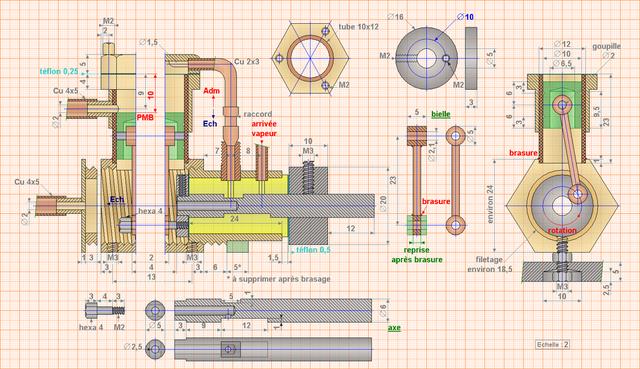This screenshot has height=369, width=640.
Task: Select the cyan 'téflon 0,5' label
Action: click(x=313, y=249)
